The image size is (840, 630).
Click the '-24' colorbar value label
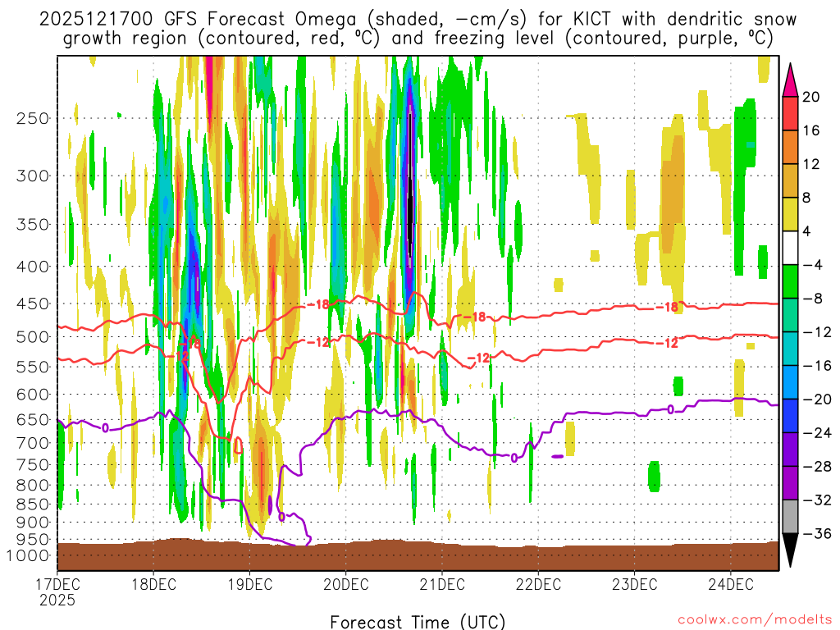tap(817, 433)
